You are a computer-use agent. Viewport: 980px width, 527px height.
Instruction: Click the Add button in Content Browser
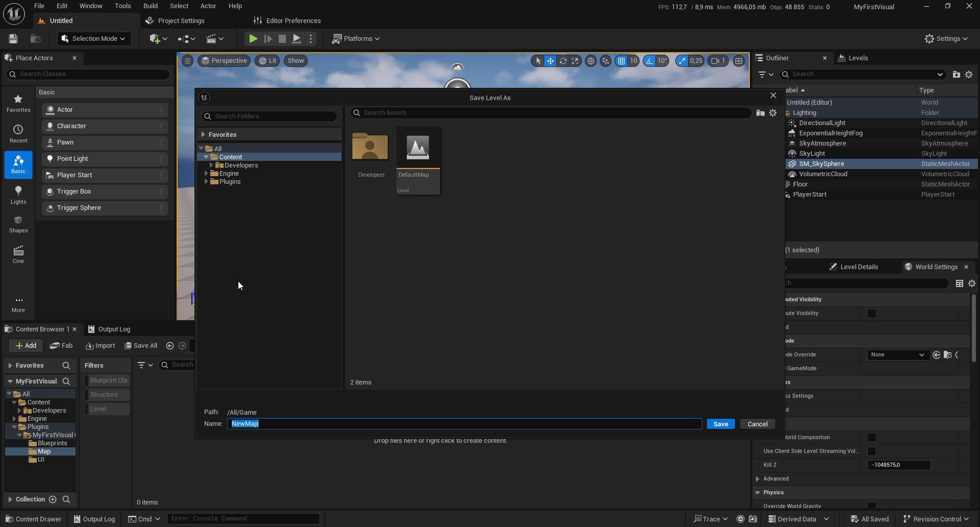pyautogui.click(x=26, y=346)
